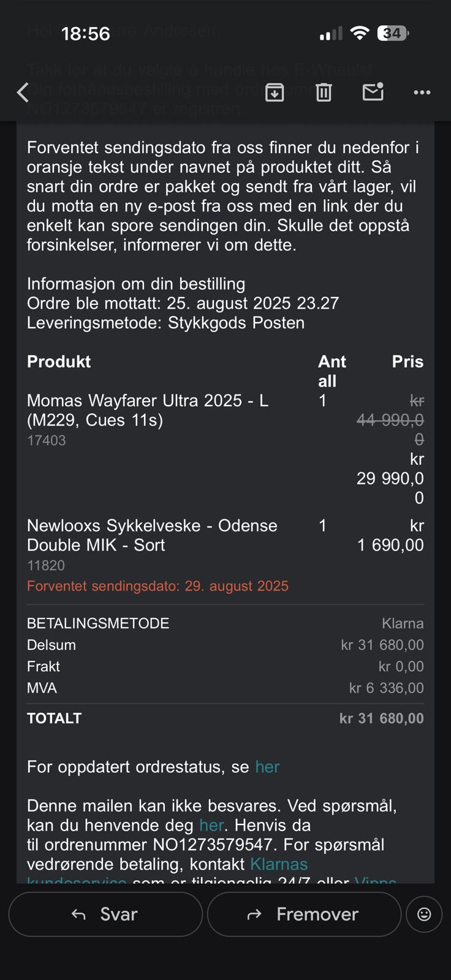Tap the Svar reply button
451x980 pixels.
tap(105, 914)
